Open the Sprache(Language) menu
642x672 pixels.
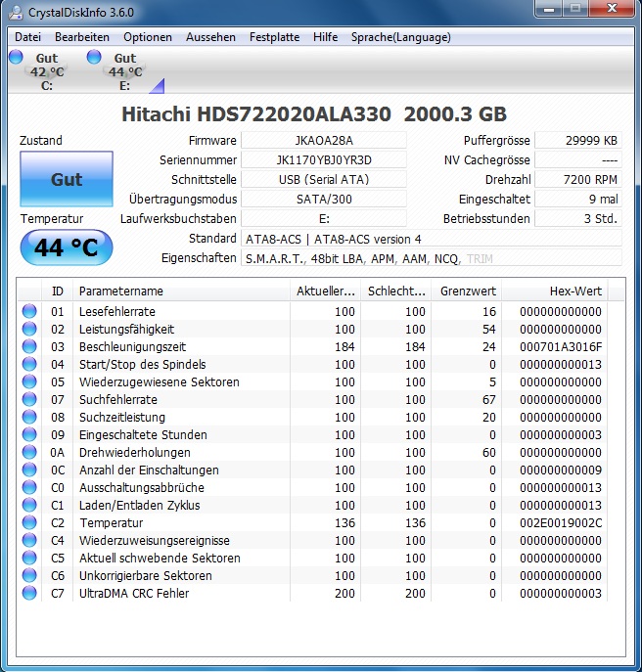[x=401, y=37]
